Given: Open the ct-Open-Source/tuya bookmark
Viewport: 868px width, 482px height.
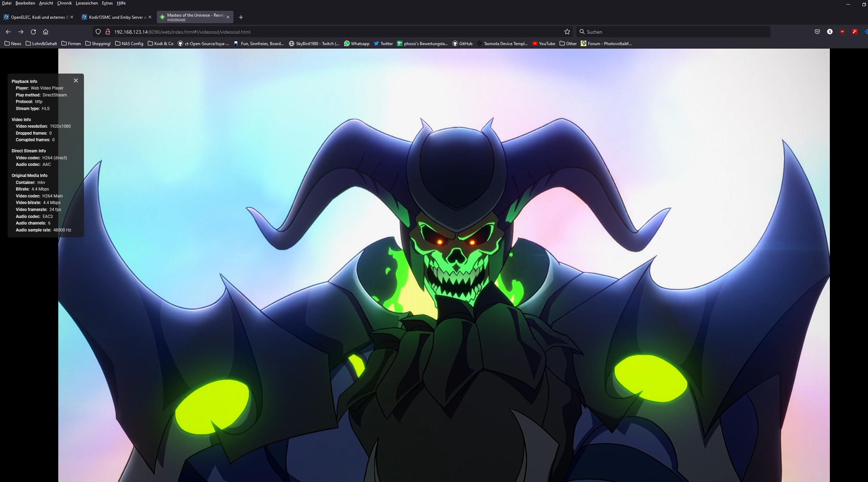Looking at the screenshot, I should tap(203, 44).
